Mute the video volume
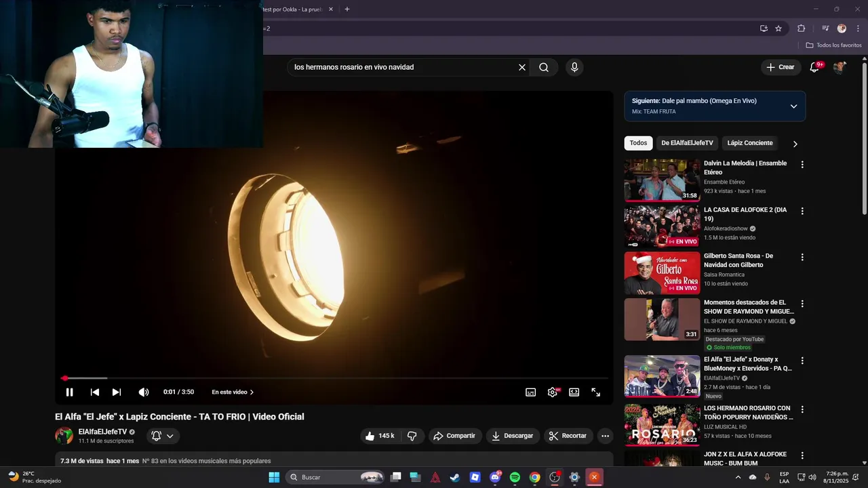The image size is (868, 488). click(x=144, y=392)
